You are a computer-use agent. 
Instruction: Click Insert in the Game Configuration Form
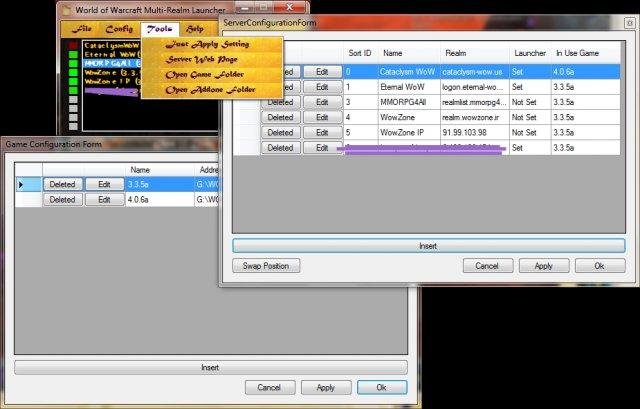click(x=210, y=367)
